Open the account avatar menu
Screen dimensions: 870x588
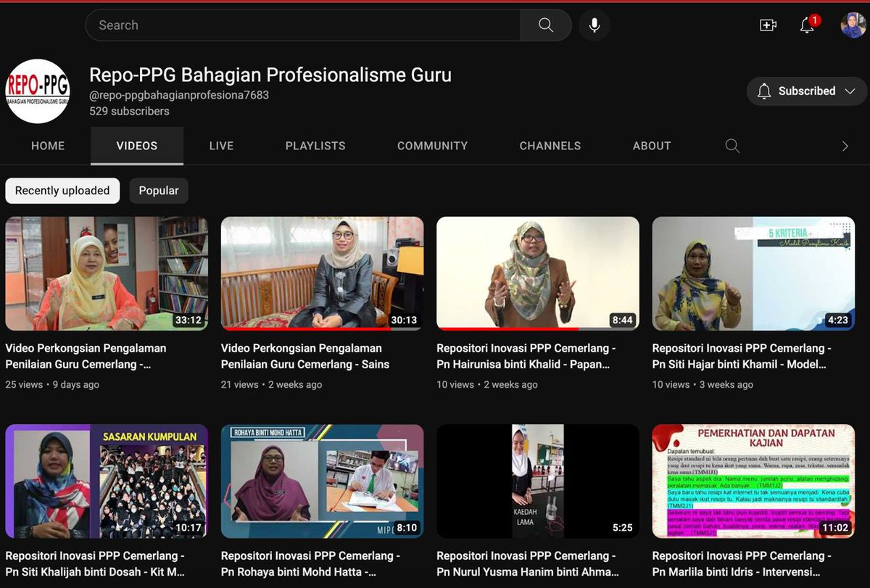(853, 25)
